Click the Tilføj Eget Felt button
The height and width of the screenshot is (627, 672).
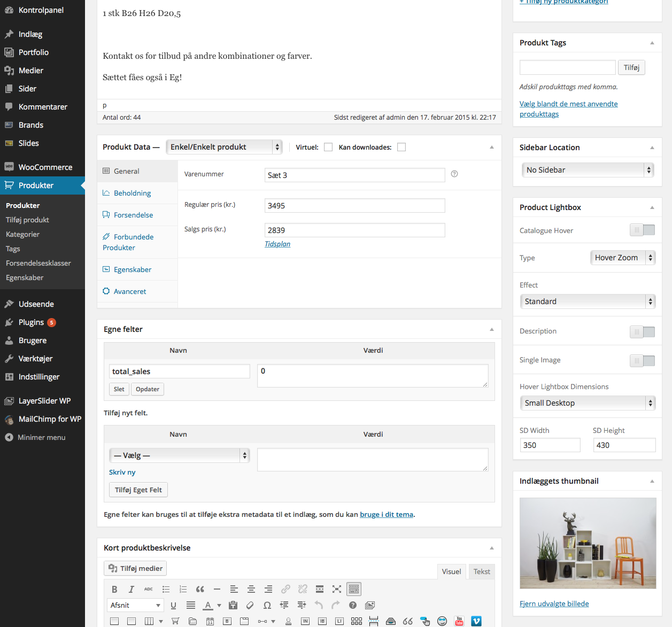point(138,490)
